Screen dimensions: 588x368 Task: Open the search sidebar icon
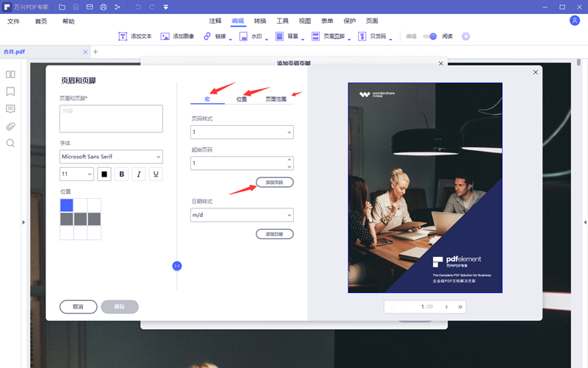[10, 143]
